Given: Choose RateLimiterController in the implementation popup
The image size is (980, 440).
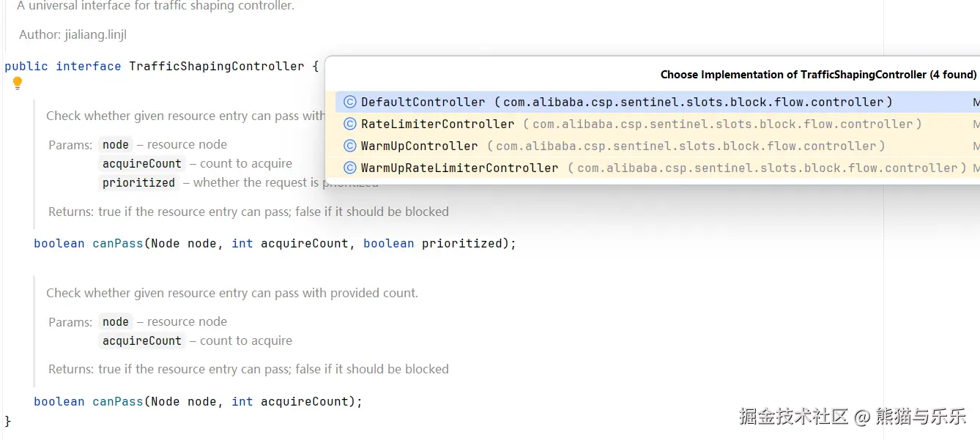Looking at the screenshot, I should 437,124.
